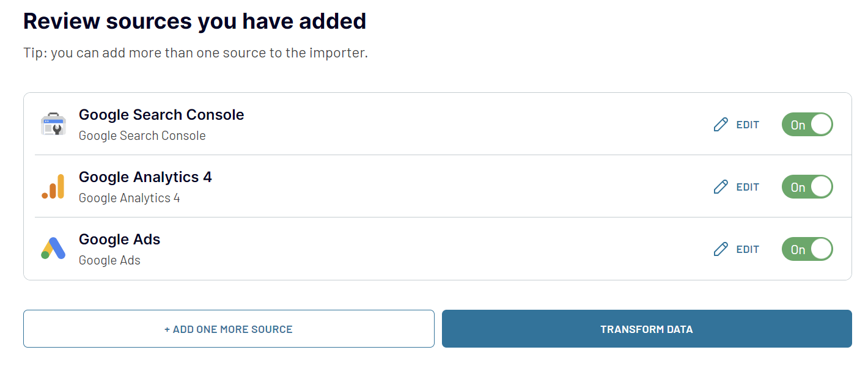Select the pencil icon for Google Analytics 4
This screenshot has width=868, height=369.
(721, 186)
